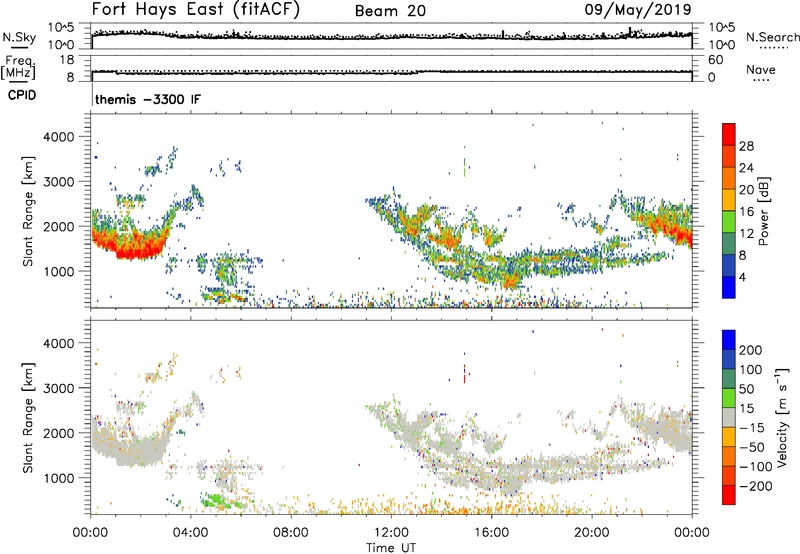Click the power panel 'Slant Range [km]' label
This screenshot has height=554, width=800.
[x=28, y=211]
